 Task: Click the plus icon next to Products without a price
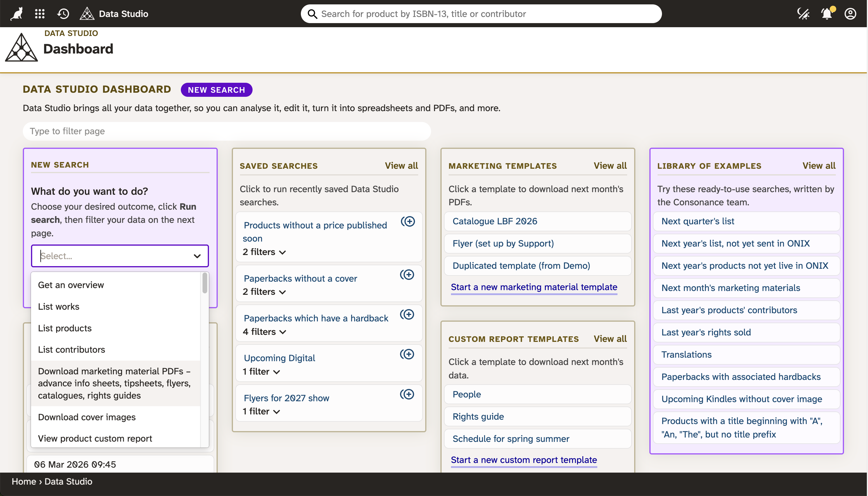click(409, 221)
